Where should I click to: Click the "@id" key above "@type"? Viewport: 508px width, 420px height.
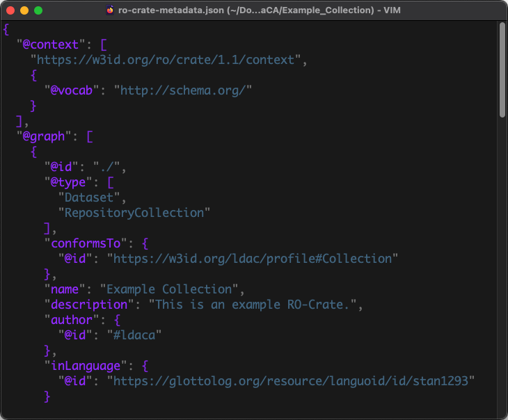(61, 167)
